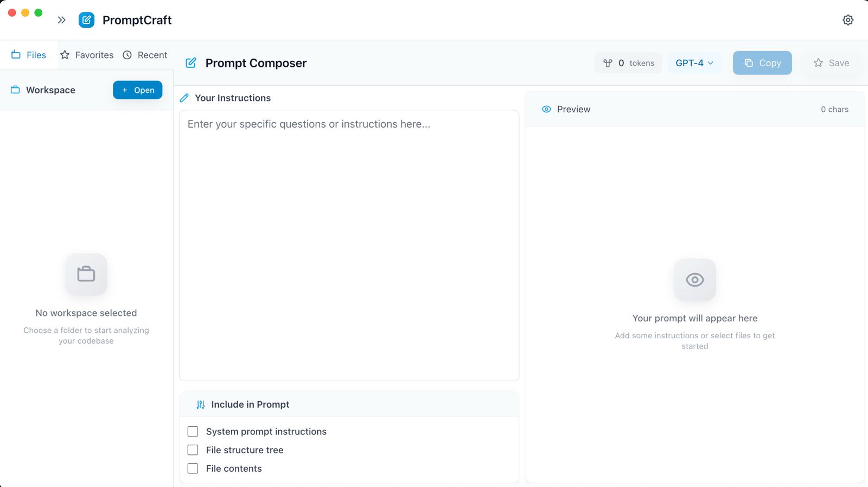Click the eye icon beside Preview

546,109
